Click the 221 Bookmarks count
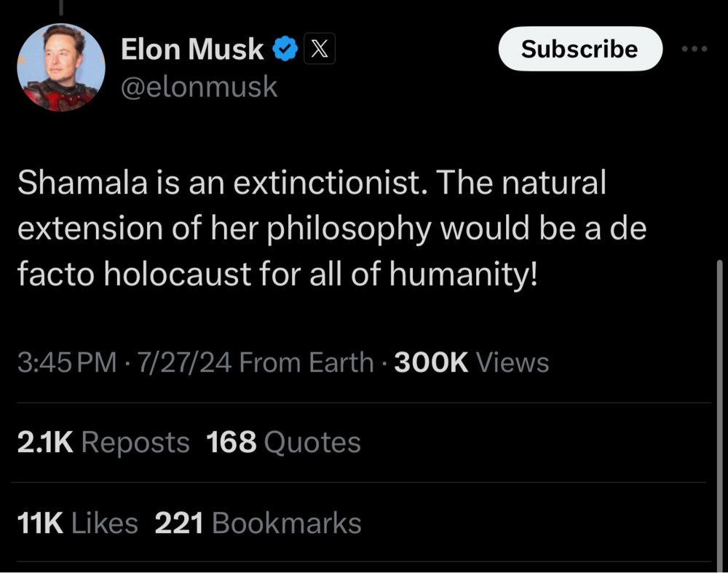 click(258, 523)
